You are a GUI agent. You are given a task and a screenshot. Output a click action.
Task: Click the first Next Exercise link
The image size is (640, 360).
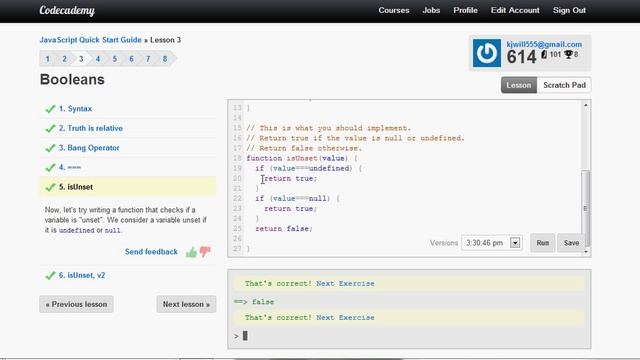(345, 284)
